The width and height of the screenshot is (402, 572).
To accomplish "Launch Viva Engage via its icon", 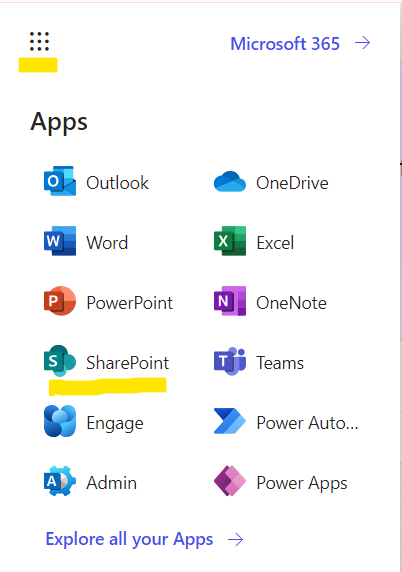I will click(60, 421).
